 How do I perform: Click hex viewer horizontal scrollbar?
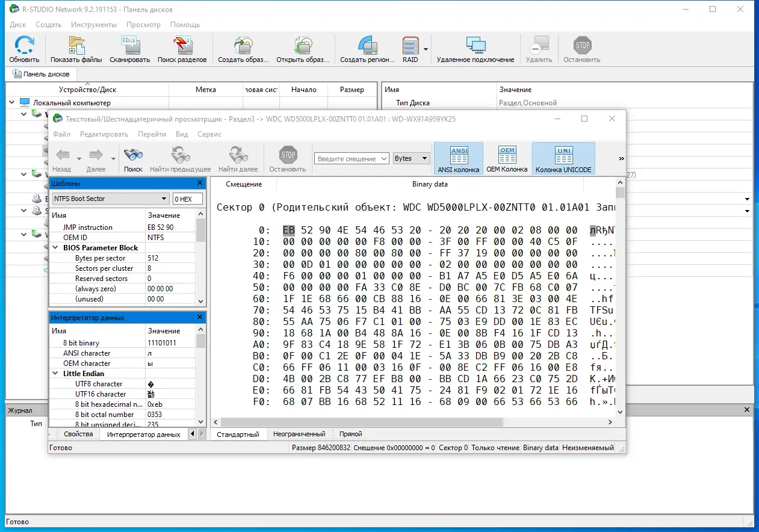pos(413,422)
